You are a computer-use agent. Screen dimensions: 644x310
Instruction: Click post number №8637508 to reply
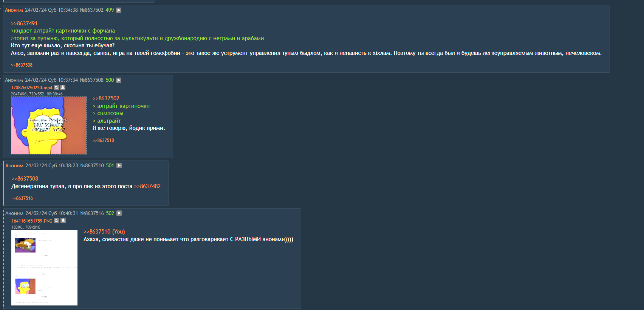pyautogui.click(x=91, y=80)
